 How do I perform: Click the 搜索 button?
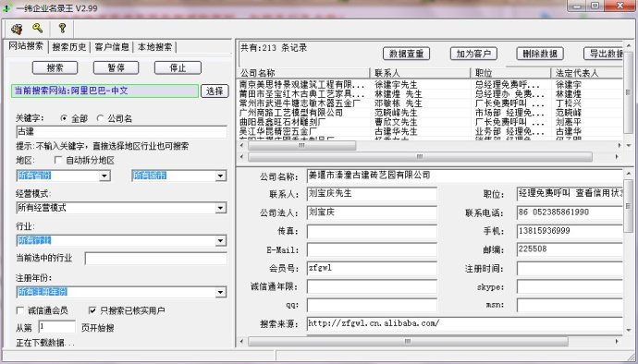(55, 68)
